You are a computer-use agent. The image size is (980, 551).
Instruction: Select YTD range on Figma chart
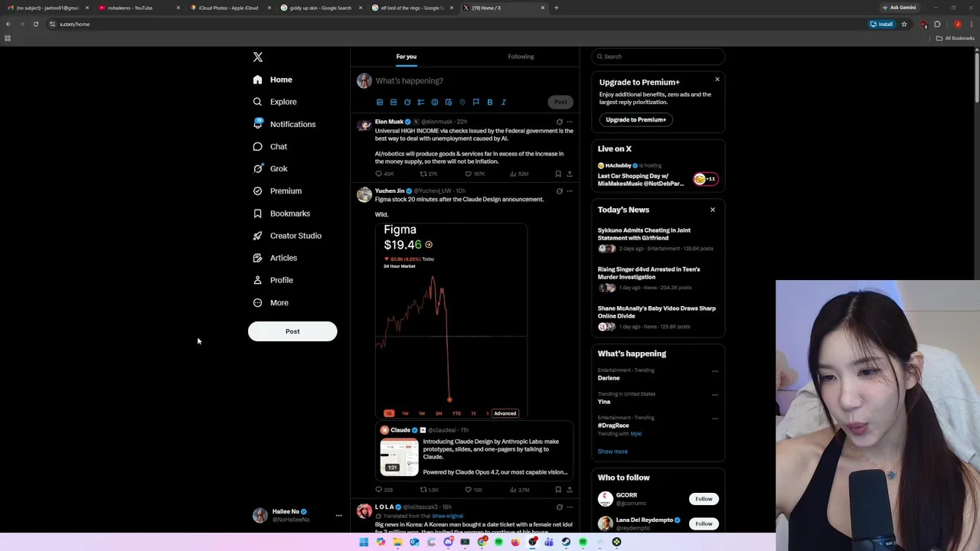tap(456, 413)
